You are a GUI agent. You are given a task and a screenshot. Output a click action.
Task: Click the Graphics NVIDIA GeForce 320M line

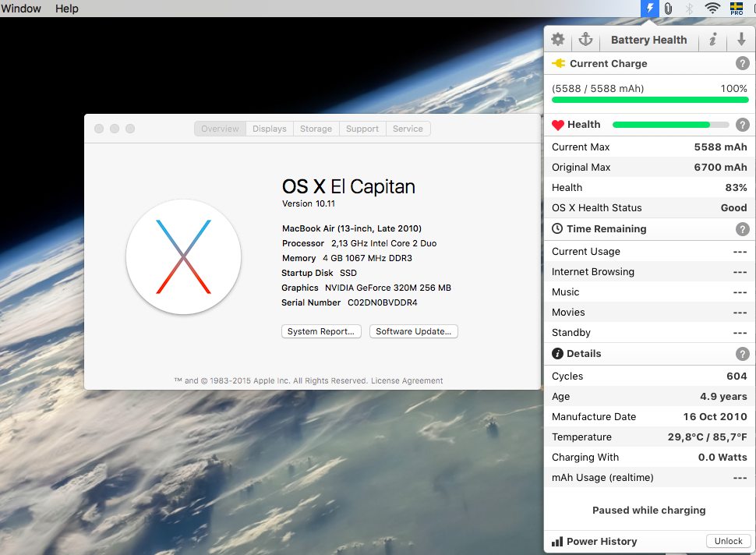366,288
